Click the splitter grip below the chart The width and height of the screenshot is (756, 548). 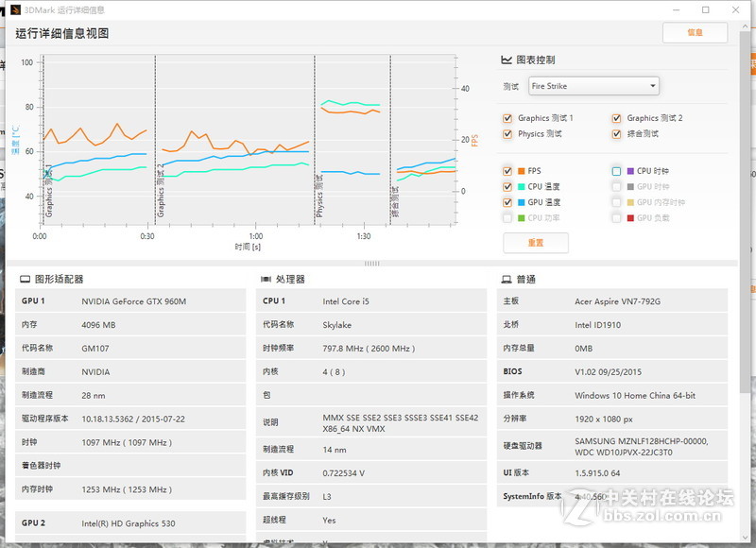point(371,264)
